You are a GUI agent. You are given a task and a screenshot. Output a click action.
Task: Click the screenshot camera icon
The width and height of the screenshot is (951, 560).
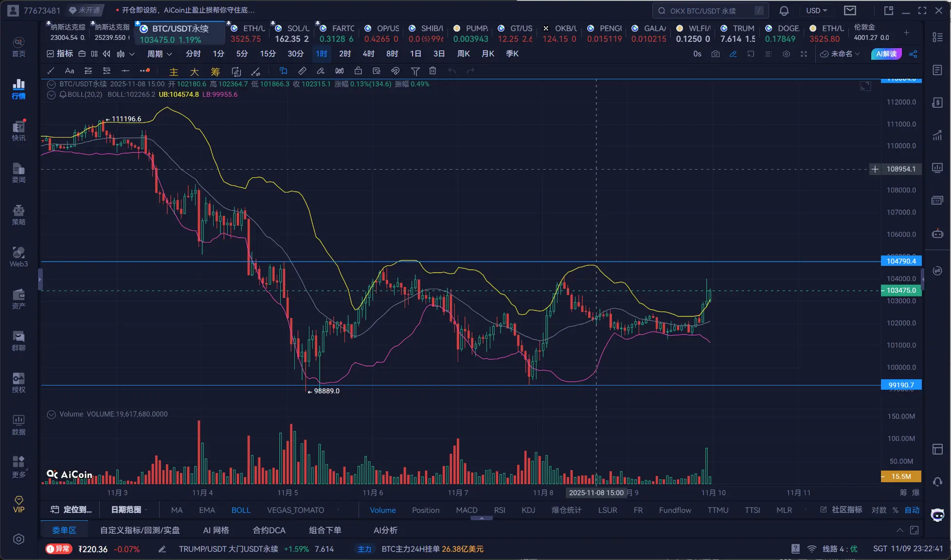coord(715,54)
